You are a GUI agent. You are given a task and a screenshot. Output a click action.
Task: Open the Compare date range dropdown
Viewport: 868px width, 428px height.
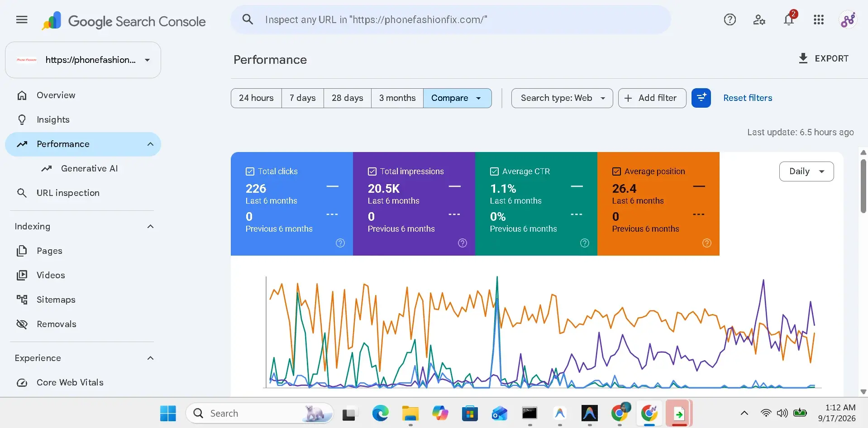point(457,98)
